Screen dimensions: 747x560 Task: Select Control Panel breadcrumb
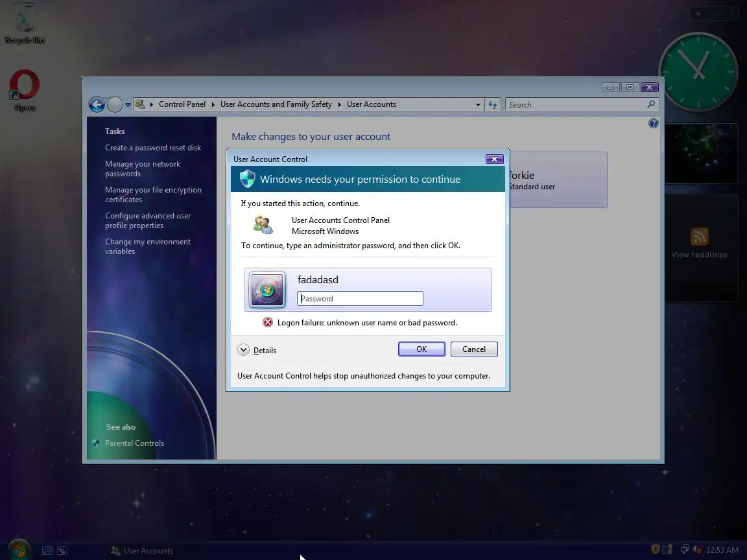[x=182, y=104]
